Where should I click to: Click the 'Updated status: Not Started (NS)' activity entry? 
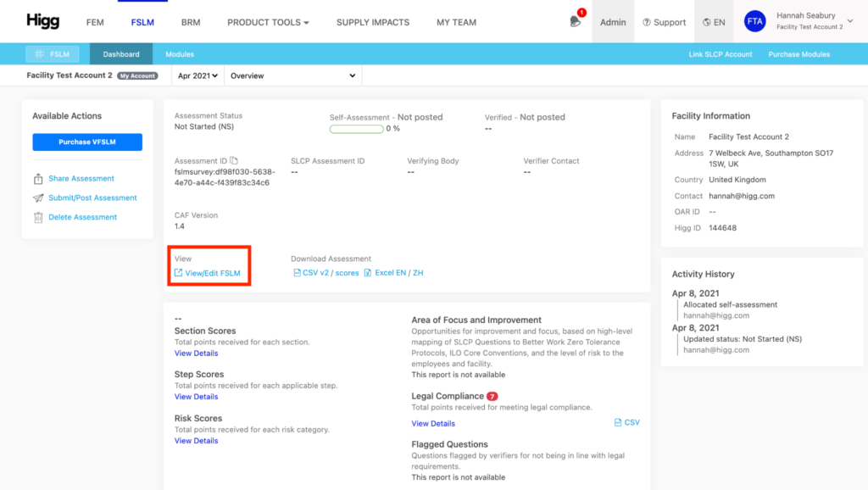(743, 339)
